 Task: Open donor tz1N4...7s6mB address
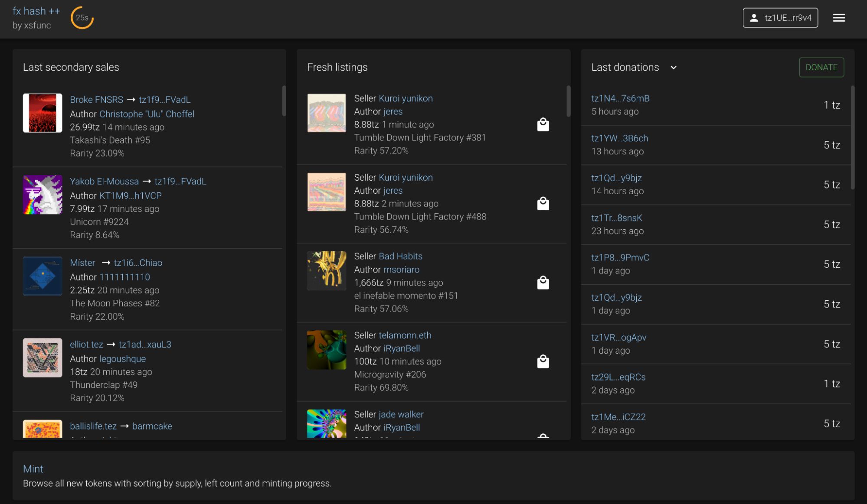pos(620,98)
